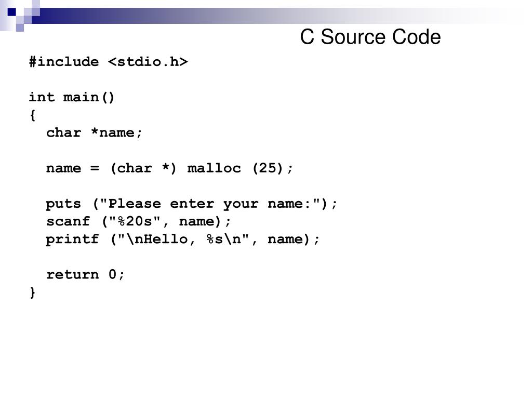
Task: Click the "\nHello, %s\n" string
Action: tap(183, 239)
